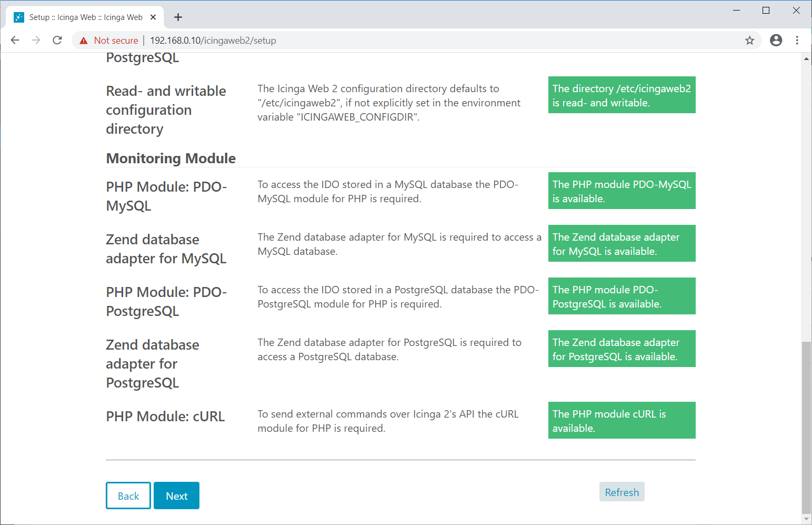The width and height of the screenshot is (812, 525).
Task: Click the Monitoring Module heading
Action: tap(171, 159)
